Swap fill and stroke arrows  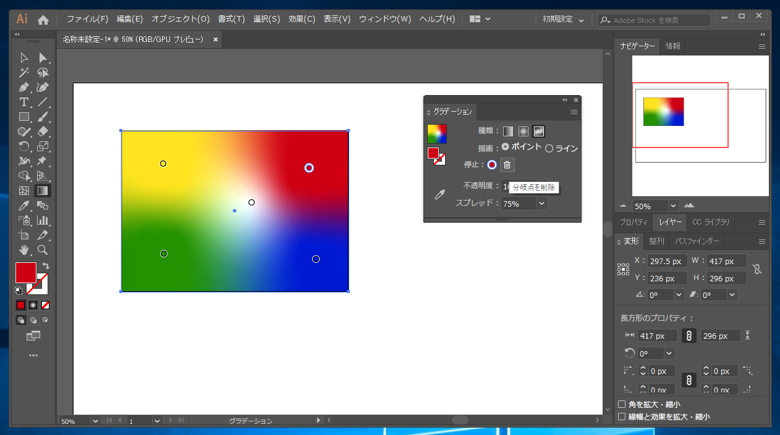point(45,266)
